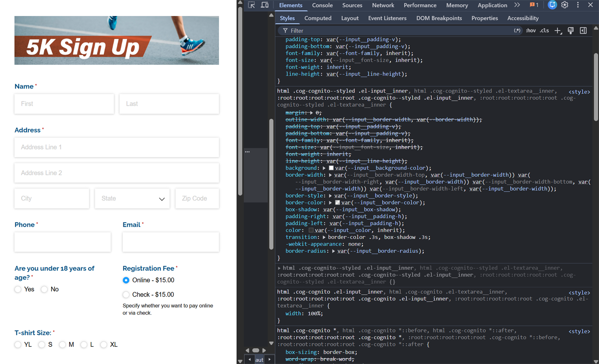Open the Application tab
This screenshot has height=364, width=599.
coord(492,5)
